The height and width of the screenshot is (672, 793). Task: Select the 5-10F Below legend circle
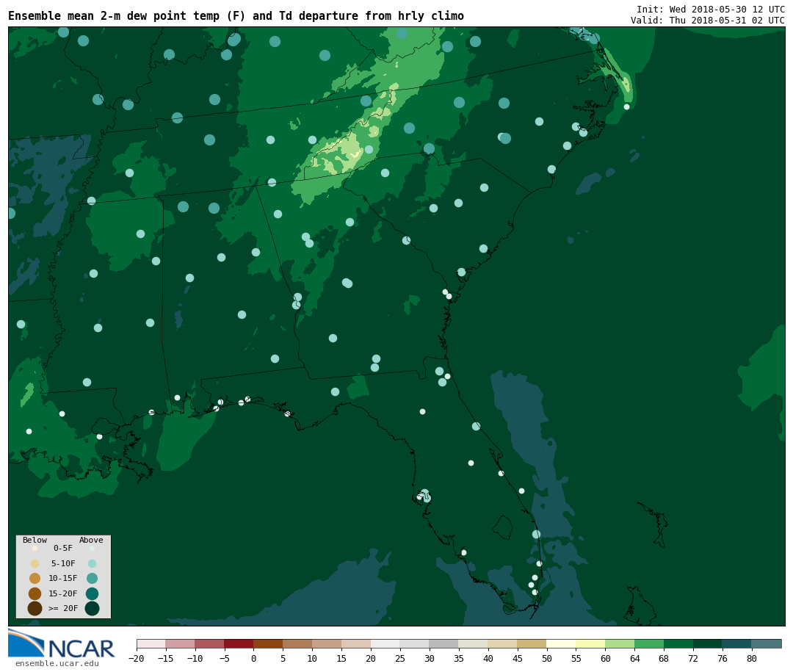click(35, 563)
